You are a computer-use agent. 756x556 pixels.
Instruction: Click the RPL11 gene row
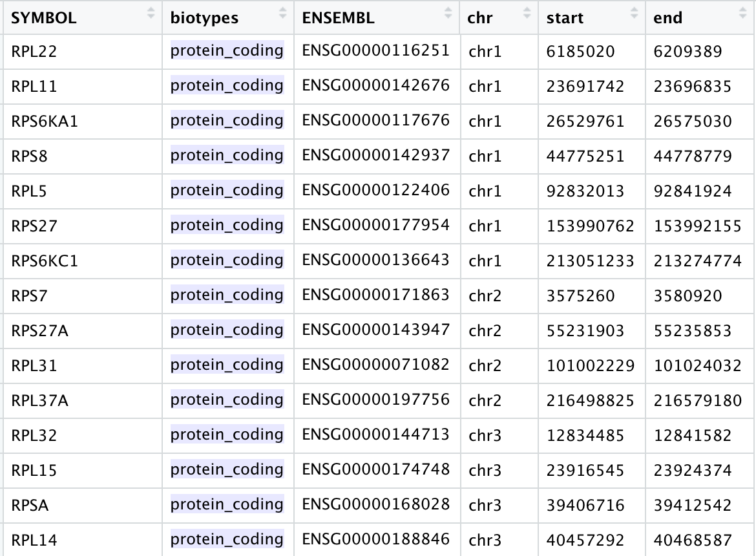(x=34, y=87)
